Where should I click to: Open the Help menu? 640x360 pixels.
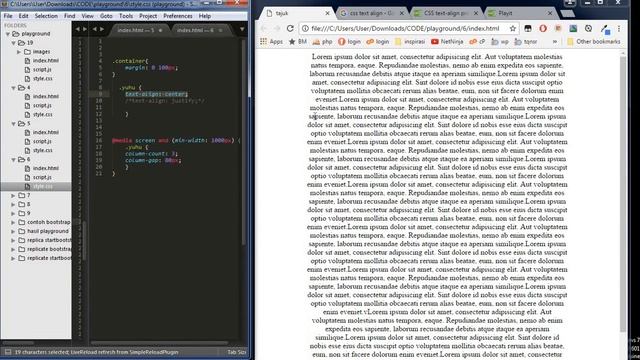click(205, 16)
